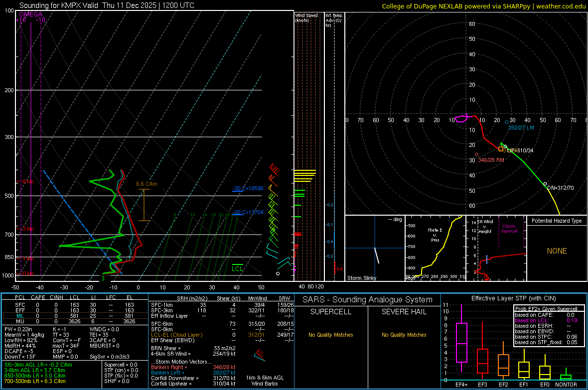588x390 pixels.
Task: Click No Quality Matches under SEVERE HAIL
Action: (x=404, y=335)
